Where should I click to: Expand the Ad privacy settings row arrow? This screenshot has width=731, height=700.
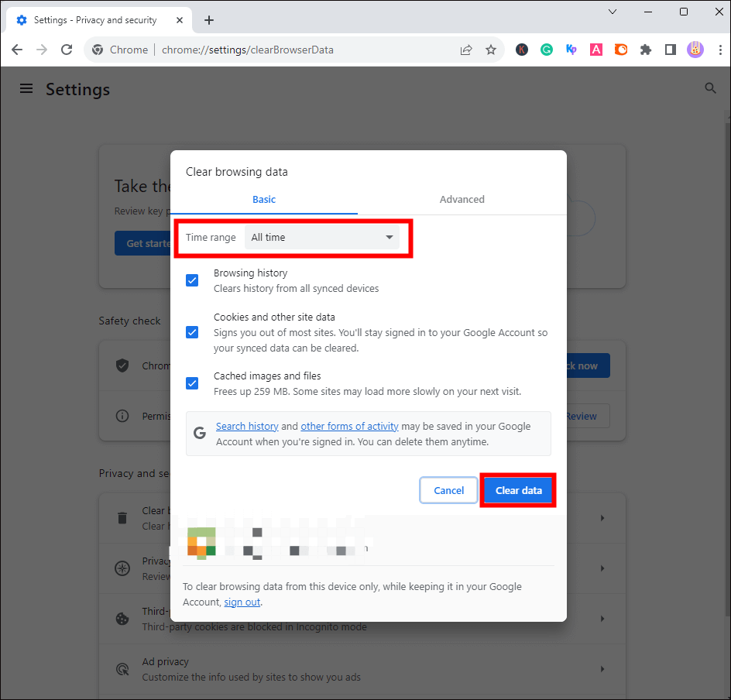(602, 669)
